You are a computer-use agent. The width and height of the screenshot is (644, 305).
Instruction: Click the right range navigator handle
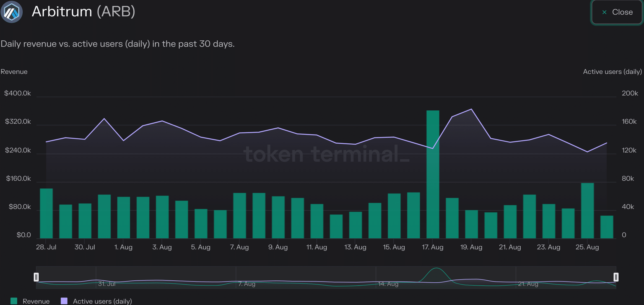pyautogui.click(x=616, y=277)
